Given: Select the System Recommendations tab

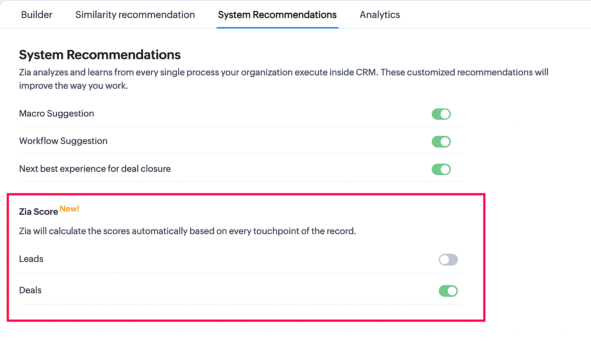Looking at the screenshot, I should point(277,15).
